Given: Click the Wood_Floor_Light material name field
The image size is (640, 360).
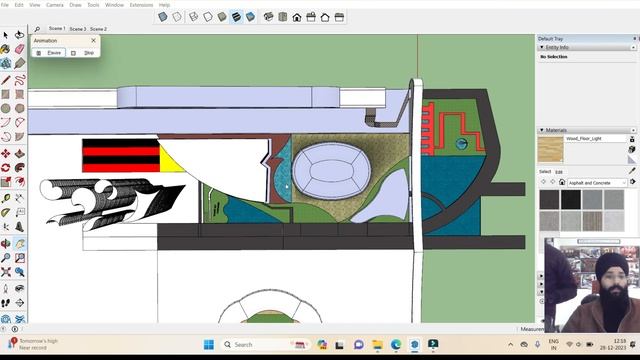Looking at the screenshot, I should [596, 139].
